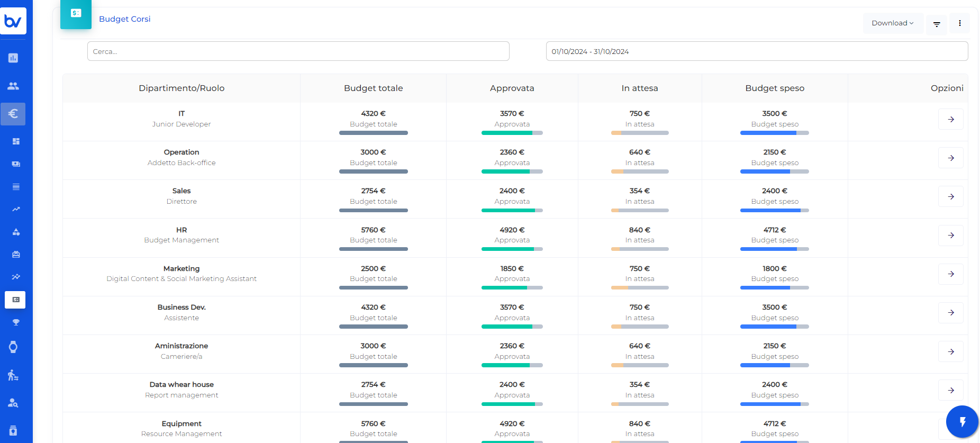Click the bar chart dashboard sidebar icon
The width and height of the screenshot is (980, 443).
13,58
